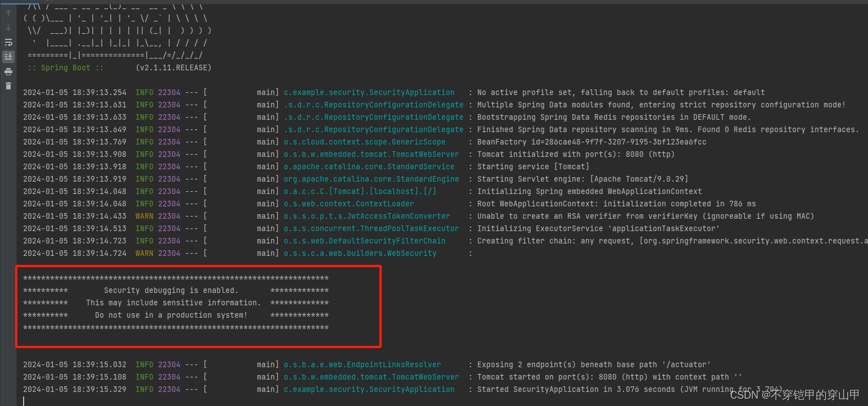The height and width of the screenshot is (406, 868).
Task: Click 'No active profile set' message
Action: [x=621, y=92]
